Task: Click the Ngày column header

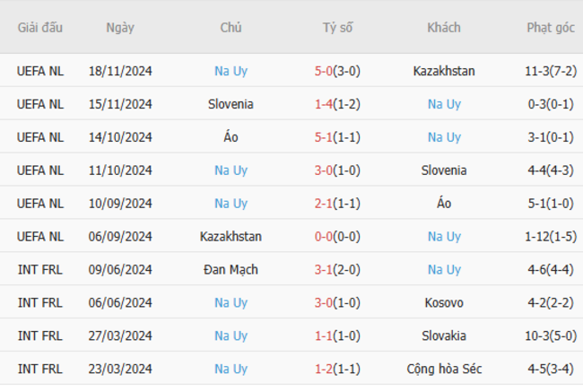Action: pyautogui.click(x=120, y=28)
